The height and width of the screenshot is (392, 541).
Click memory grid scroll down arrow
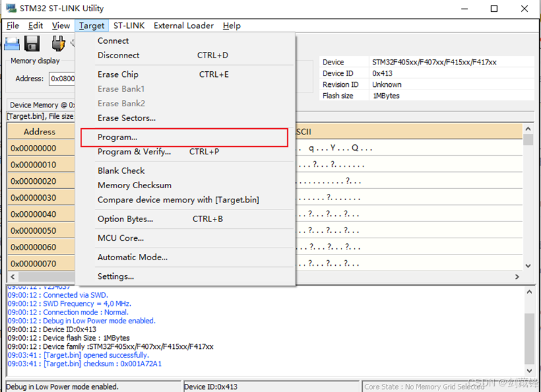(528, 266)
